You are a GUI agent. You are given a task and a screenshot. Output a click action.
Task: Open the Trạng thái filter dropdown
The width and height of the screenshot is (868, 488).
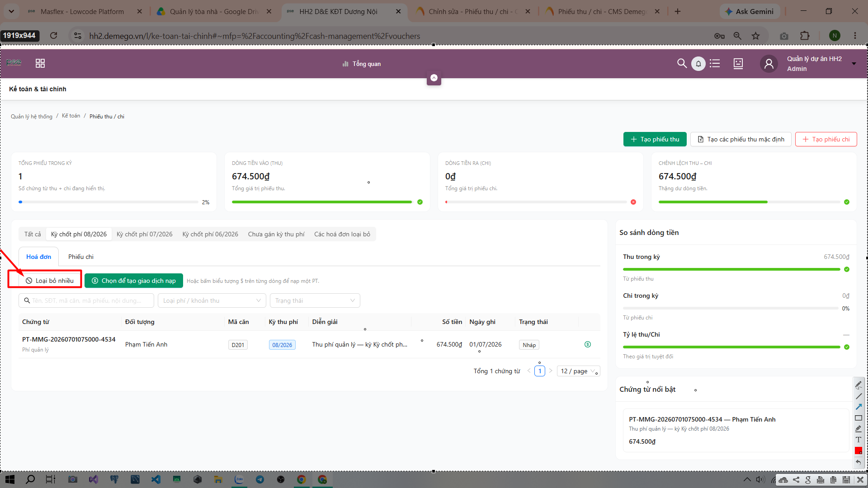click(315, 300)
